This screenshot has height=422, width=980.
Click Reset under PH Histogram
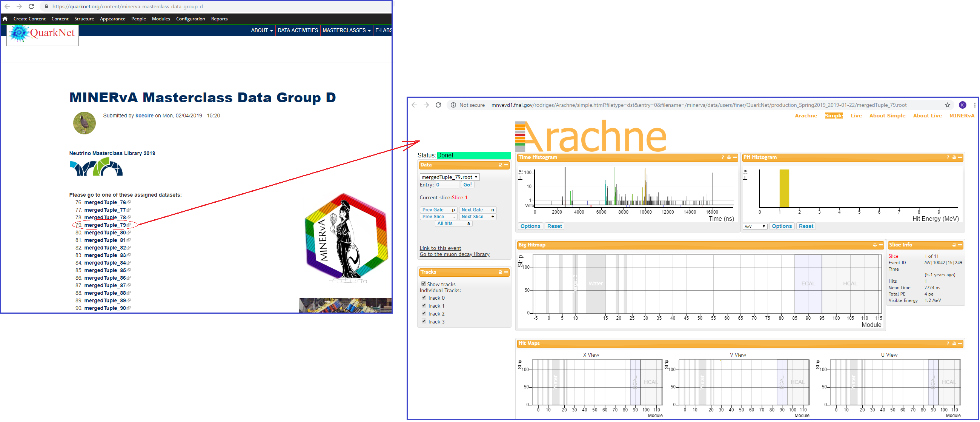[806, 226]
